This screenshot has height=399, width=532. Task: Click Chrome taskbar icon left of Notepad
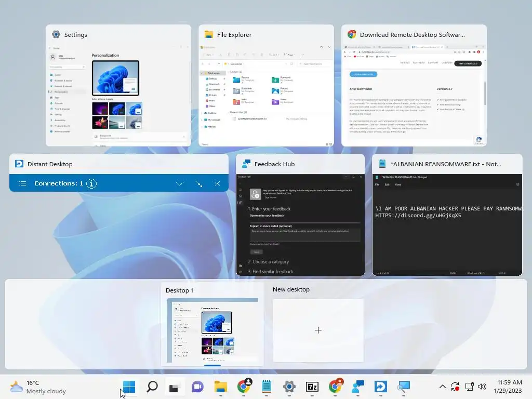(244, 387)
